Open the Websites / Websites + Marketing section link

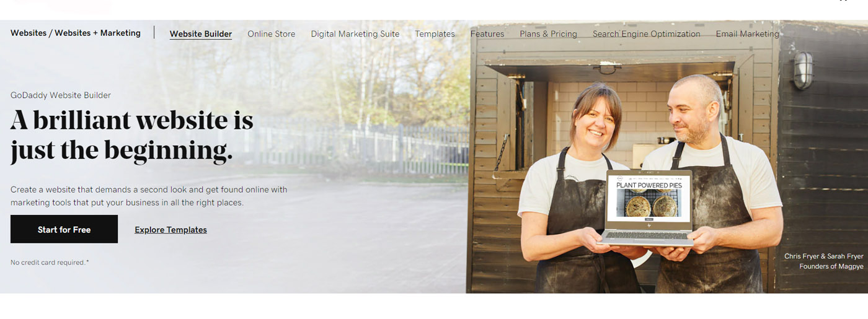tap(76, 33)
